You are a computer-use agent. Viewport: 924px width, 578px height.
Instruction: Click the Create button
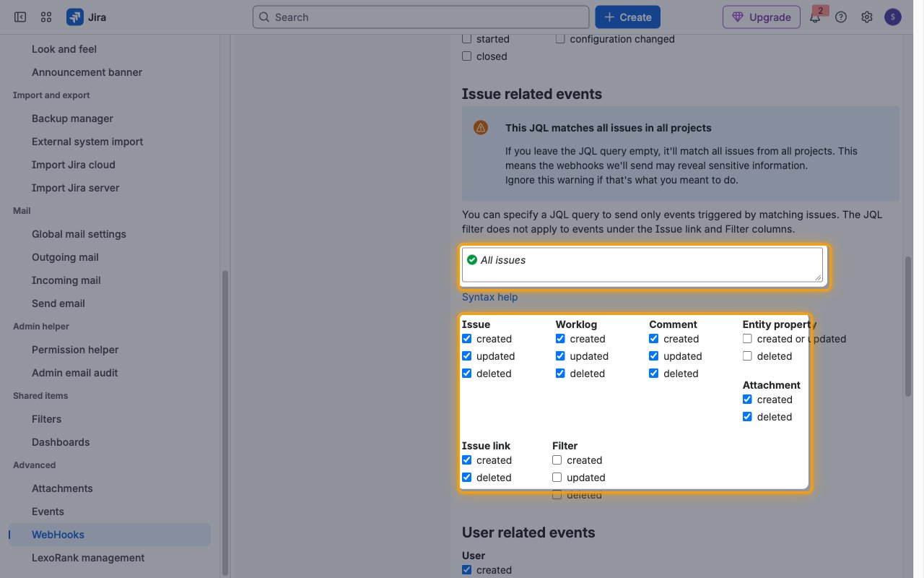point(628,17)
